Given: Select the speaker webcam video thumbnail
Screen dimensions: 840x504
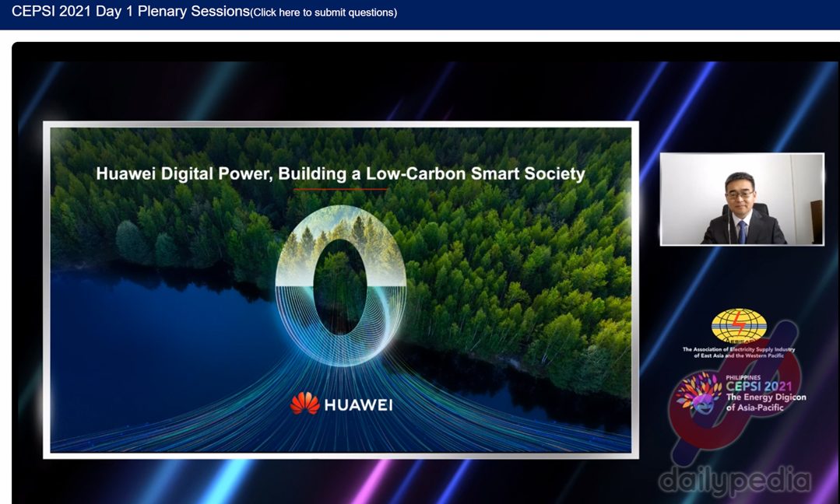Looking at the screenshot, I should [742, 200].
